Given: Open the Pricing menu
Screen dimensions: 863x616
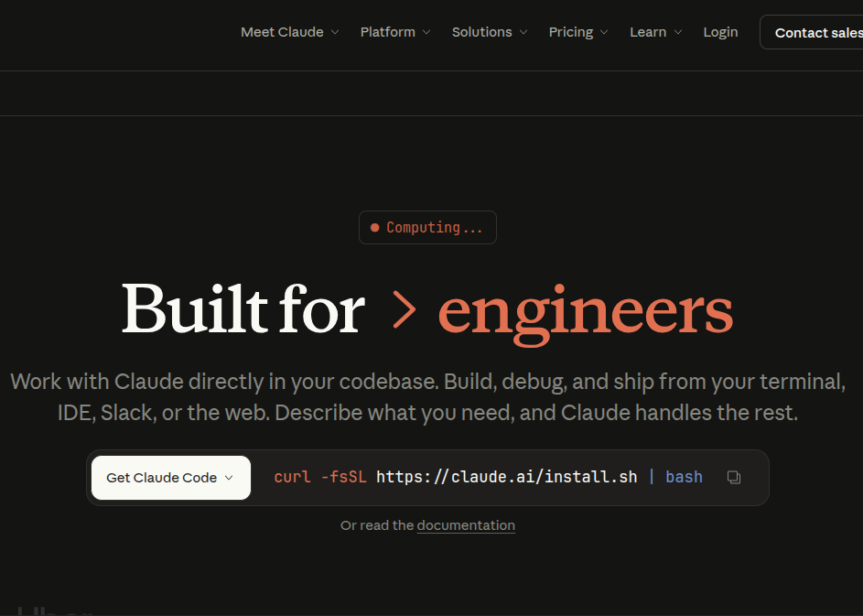Looking at the screenshot, I should (577, 32).
